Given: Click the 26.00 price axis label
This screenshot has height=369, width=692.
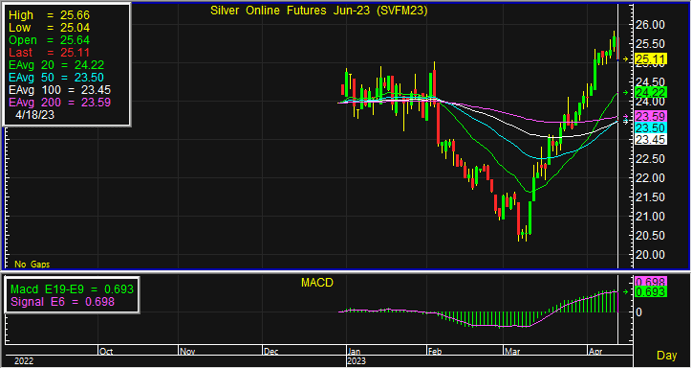Looking at the screenshot, I should [x=651, y=25].
